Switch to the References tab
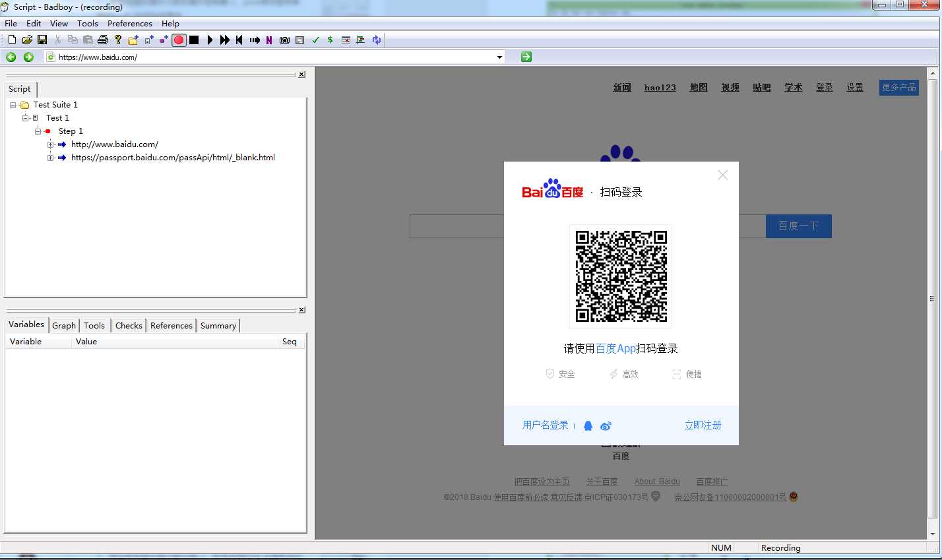The height and width of the screenshot is (560, 942). pyautogui.click(x=171, y=325)
